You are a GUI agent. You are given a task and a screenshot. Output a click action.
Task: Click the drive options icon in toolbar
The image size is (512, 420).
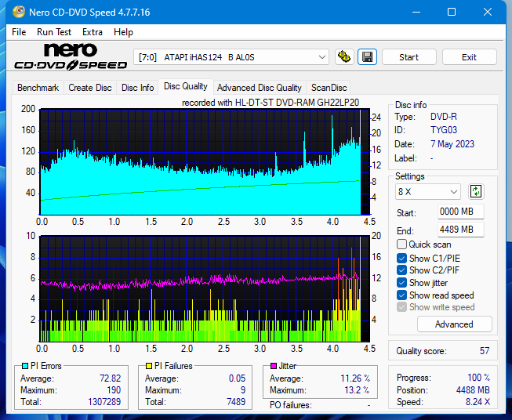pos(343,57)
